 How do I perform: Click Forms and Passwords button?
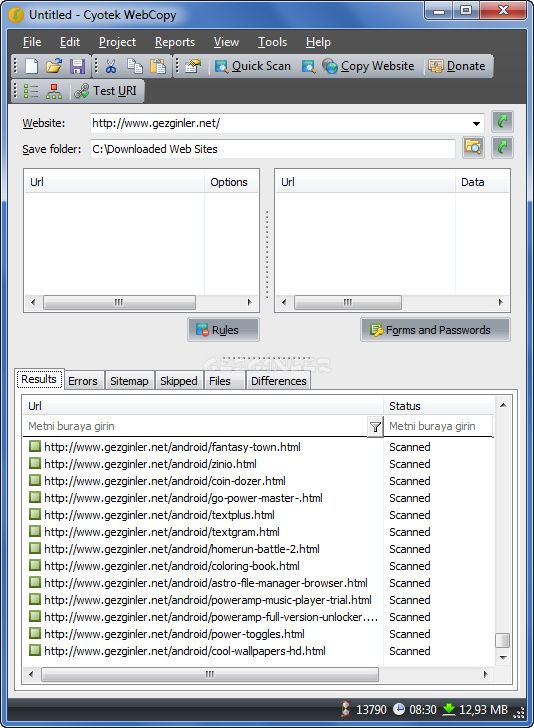coord(435,330)
